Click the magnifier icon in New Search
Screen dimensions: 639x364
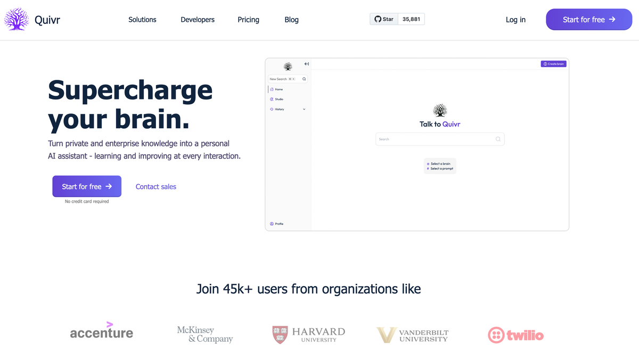click(304, 79)
